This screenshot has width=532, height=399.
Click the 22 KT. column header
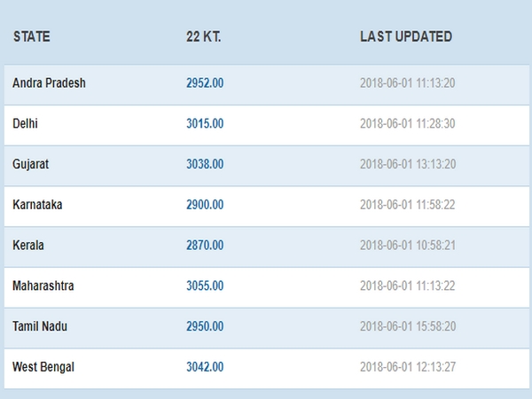click(202, 37)
